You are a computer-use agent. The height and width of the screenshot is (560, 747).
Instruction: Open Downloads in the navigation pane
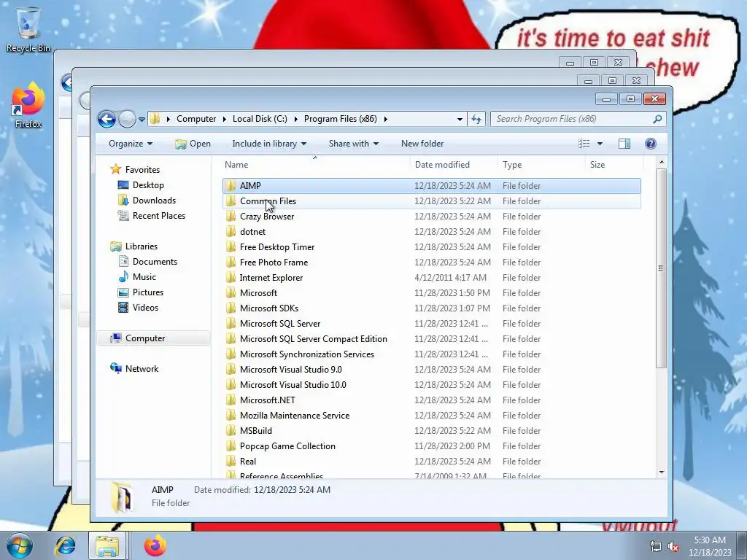tap(154, 201)
